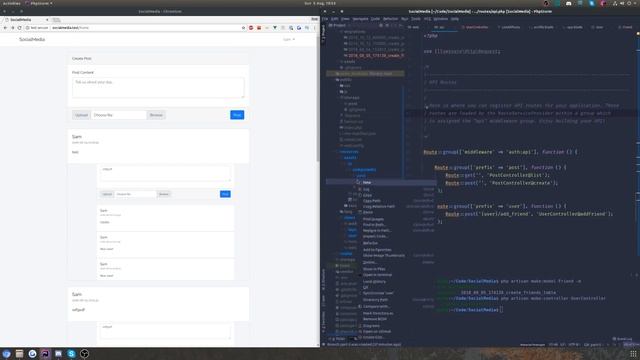
Task: Open Edit menu in PhpStorm
Action: pyautogui.click(x=335, y=19)
